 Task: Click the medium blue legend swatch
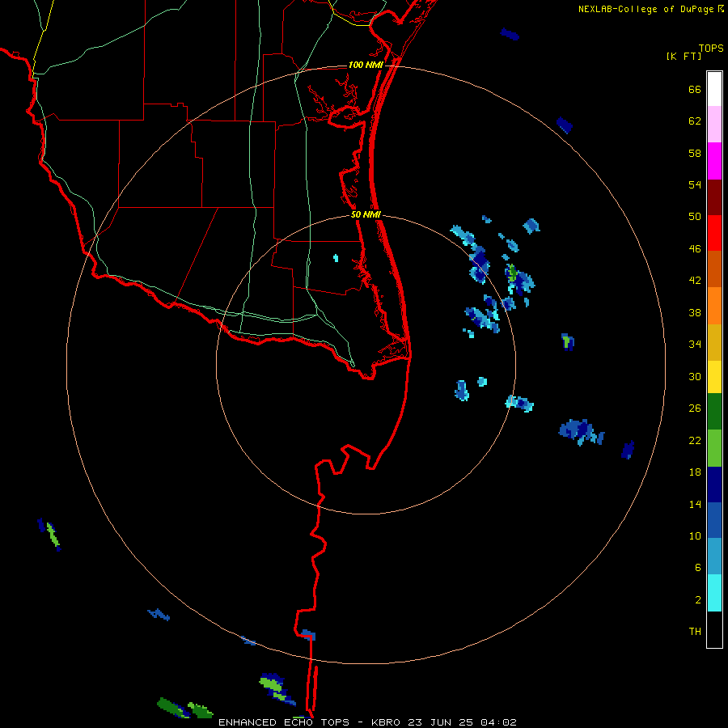[x=714, y=520]
